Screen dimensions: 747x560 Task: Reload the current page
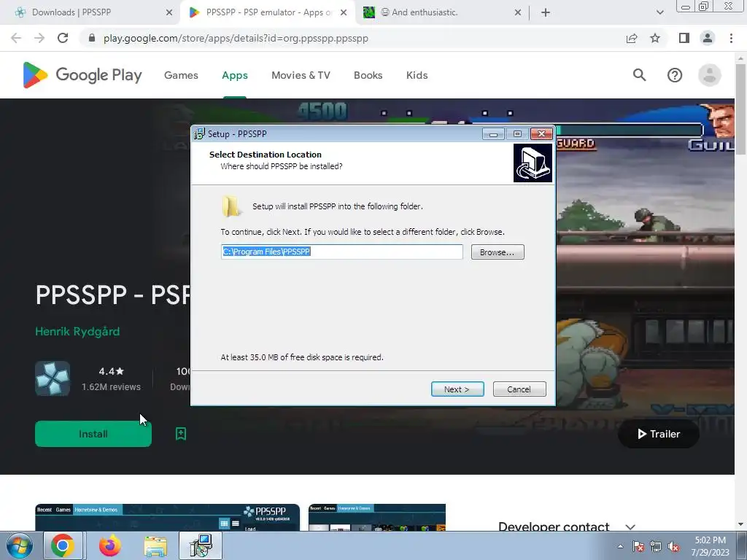point(63,38)
